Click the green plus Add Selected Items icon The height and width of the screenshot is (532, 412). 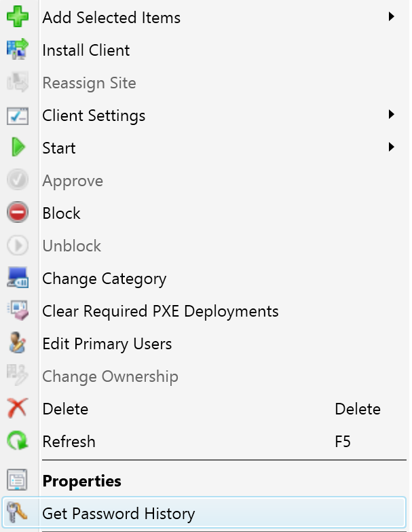(x=17, y=16)
